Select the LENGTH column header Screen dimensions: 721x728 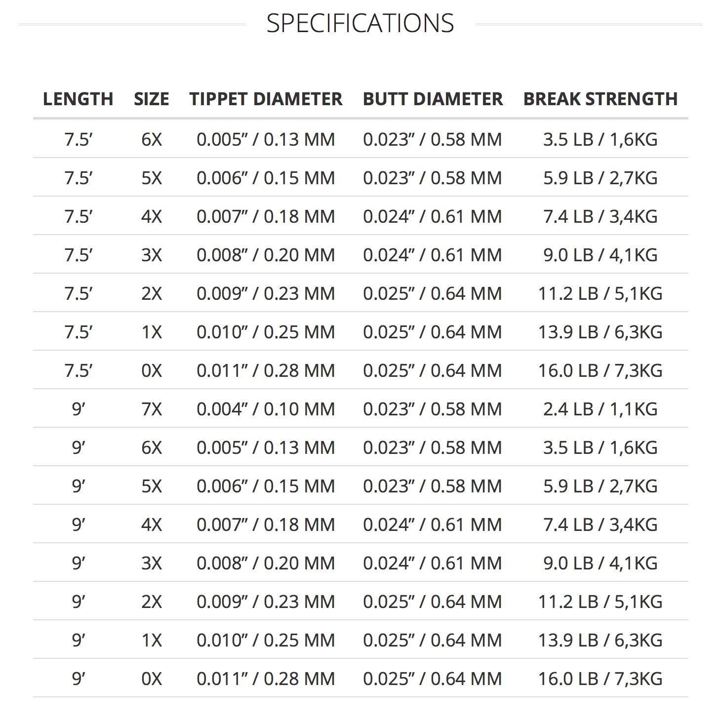[78, 99]
